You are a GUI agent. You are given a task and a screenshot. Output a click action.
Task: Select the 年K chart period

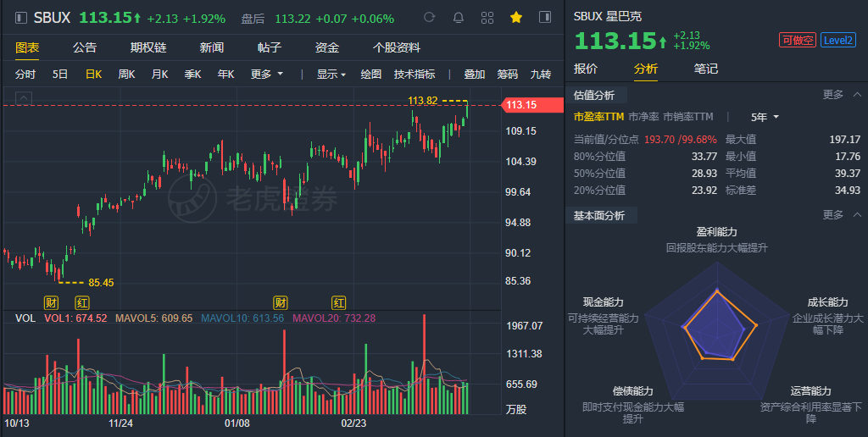click(x=225, y=75)
